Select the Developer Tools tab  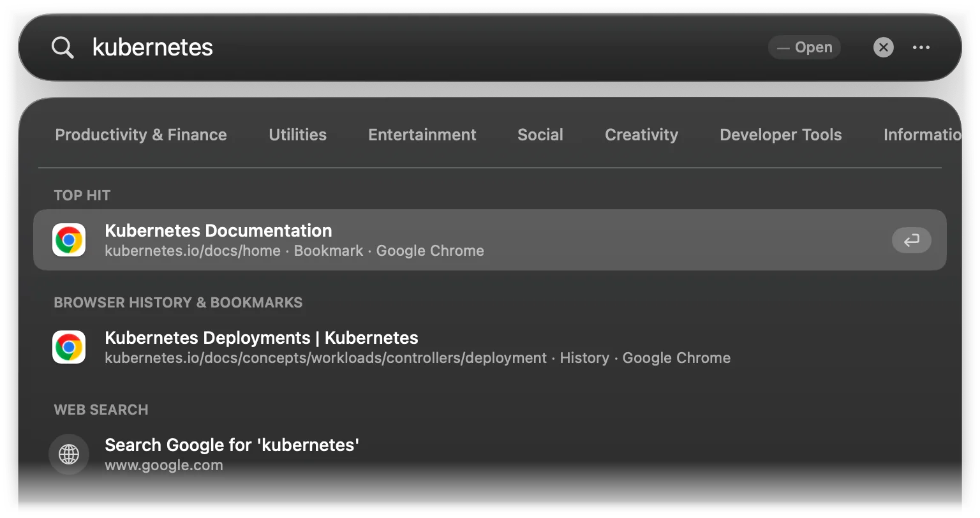(x=780, y=135)
